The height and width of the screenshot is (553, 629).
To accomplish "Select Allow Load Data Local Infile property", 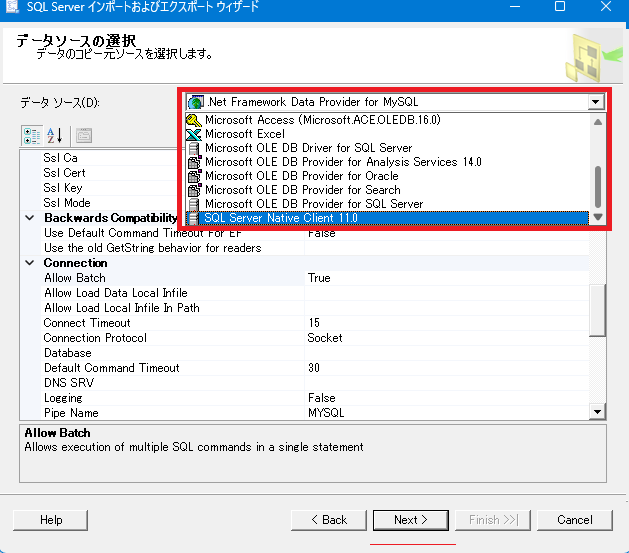I will 315,293.
